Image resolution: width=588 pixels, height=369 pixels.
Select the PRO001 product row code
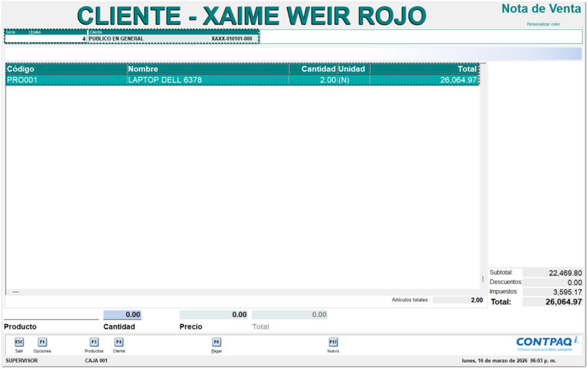[67, 80]
